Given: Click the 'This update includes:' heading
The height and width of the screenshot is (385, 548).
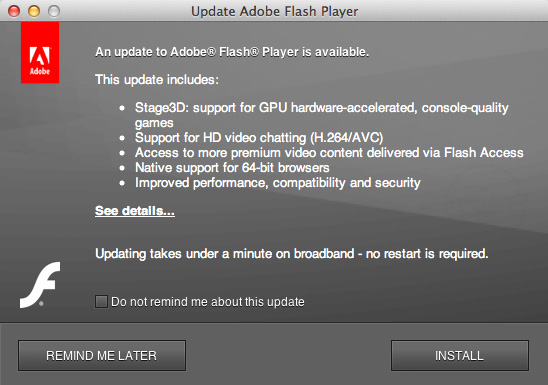Looking at the screenshot, I should coord(157,80).
